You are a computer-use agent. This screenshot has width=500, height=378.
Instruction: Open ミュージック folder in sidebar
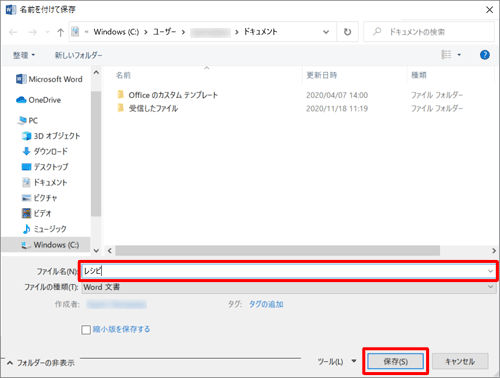pos(44,229)
